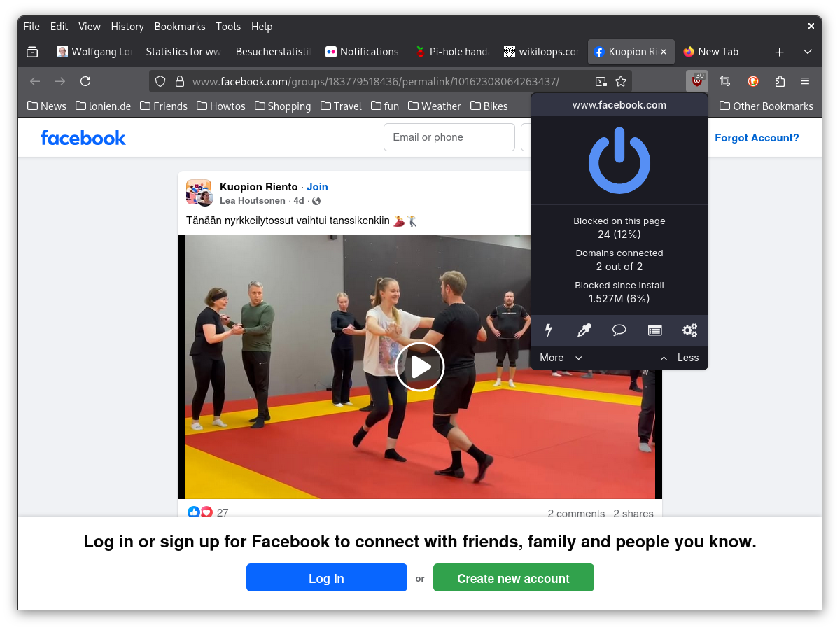
Task: Expand the uBlock popup with More
Action: (561, 358)
